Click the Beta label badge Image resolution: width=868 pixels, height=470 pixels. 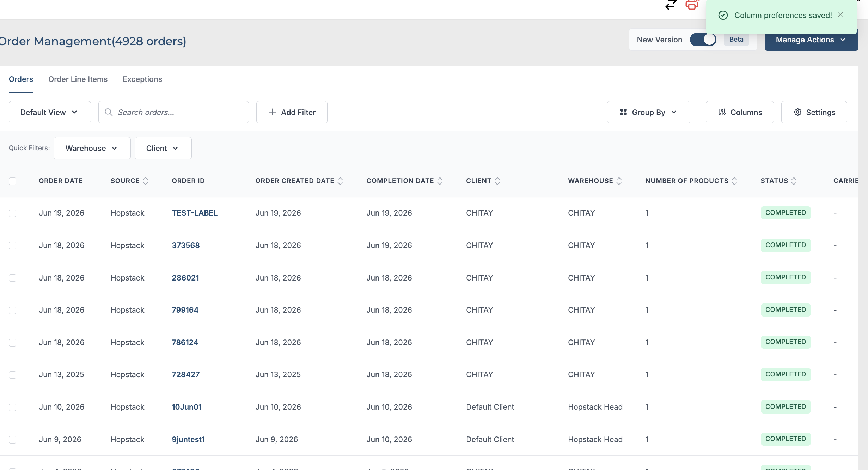(x=736, y=40)
